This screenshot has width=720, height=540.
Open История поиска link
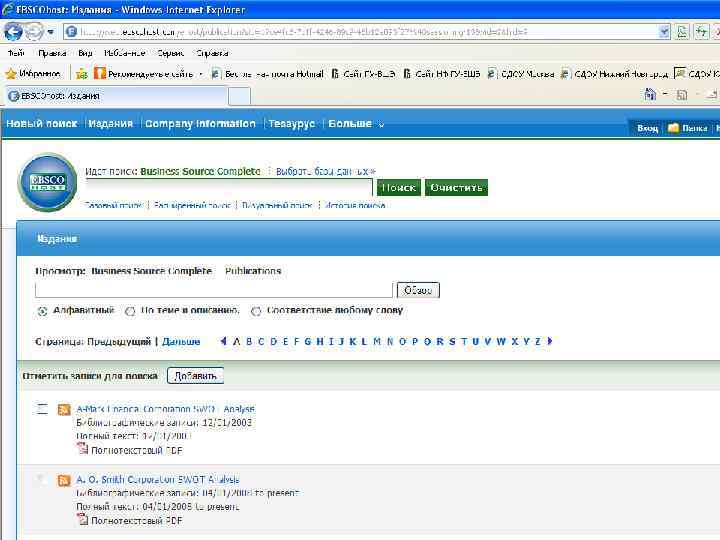pos(355,205)
